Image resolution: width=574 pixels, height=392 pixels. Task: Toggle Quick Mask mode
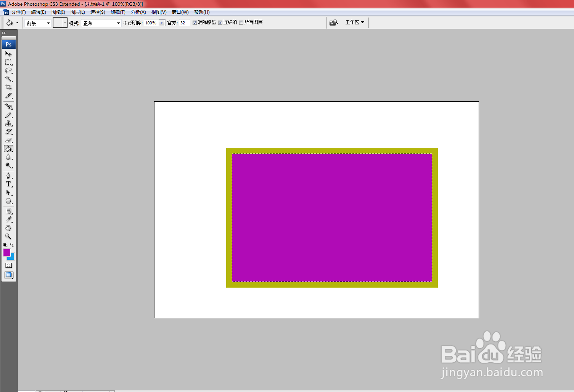click(x=8, y=266)
